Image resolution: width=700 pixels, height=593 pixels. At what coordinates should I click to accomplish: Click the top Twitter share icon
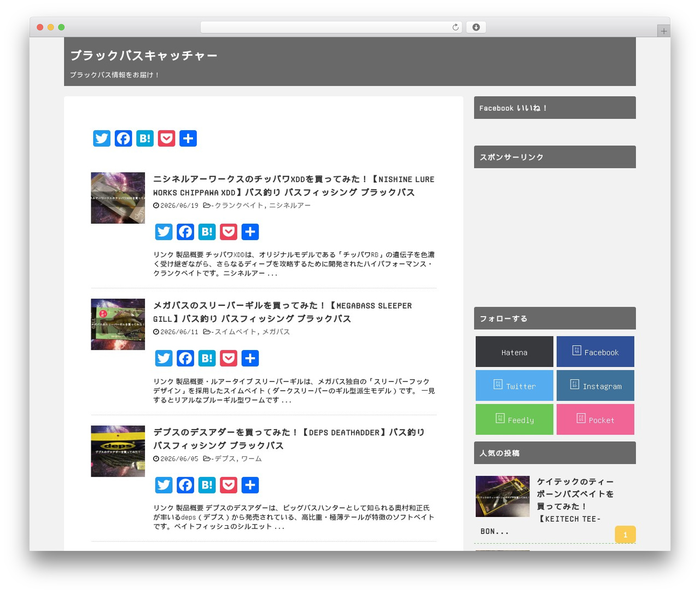point(102,138)
